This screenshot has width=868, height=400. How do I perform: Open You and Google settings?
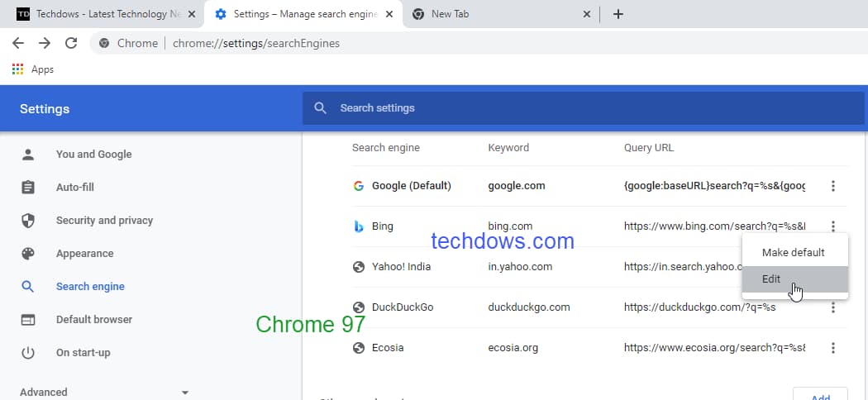(x=94, y=155)
